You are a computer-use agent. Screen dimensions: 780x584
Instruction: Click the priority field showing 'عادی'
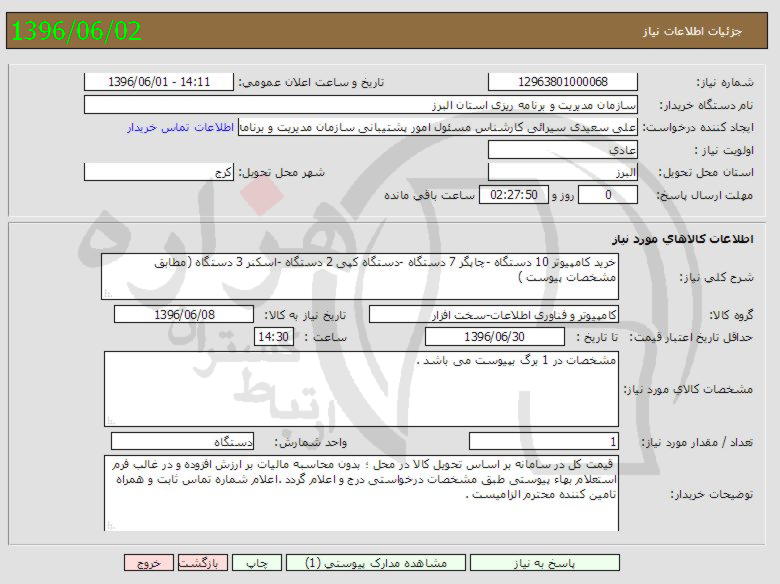562,150
